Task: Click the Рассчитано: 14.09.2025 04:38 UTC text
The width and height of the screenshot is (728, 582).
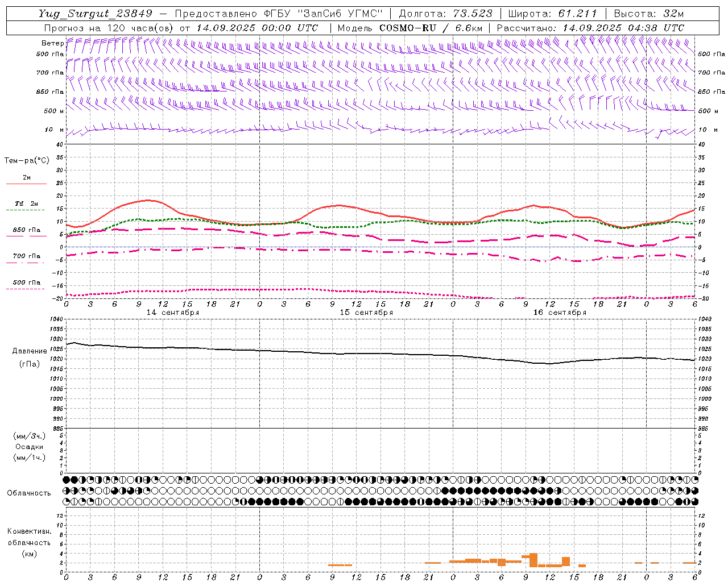Action: pos(590,28)
